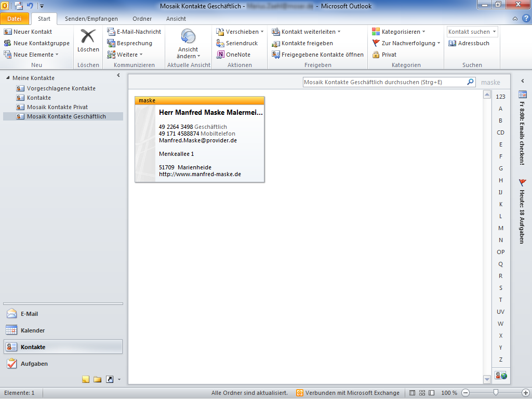Open the customize quick access dropdown
The height and width of the screenshot is (399, 532).
click(x=42, y=6)
